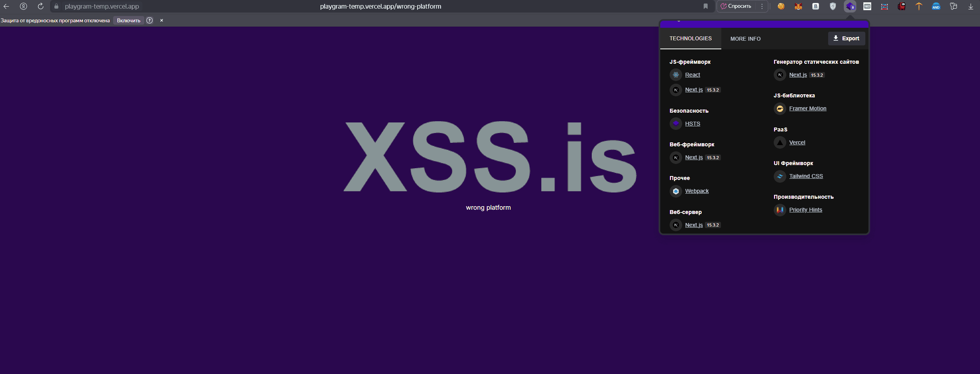Open the Priority Hints link
980x374 pixels.
pos(806,210)
